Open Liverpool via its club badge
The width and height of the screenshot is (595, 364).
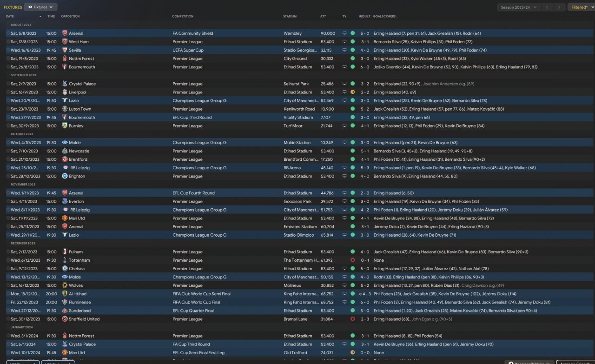[65, 92]
